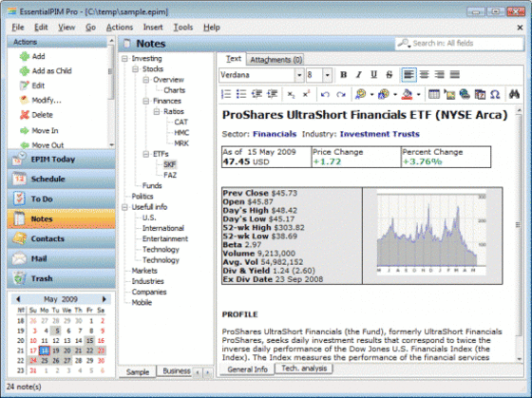This screenshot has width=532, height=398.
Task: Collapse the Overview tree node
Action: tap(146, 80)
